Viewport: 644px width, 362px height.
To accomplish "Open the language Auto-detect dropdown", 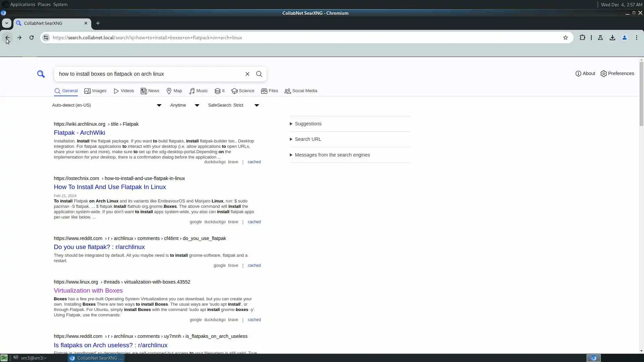I will tap(107, 105).
